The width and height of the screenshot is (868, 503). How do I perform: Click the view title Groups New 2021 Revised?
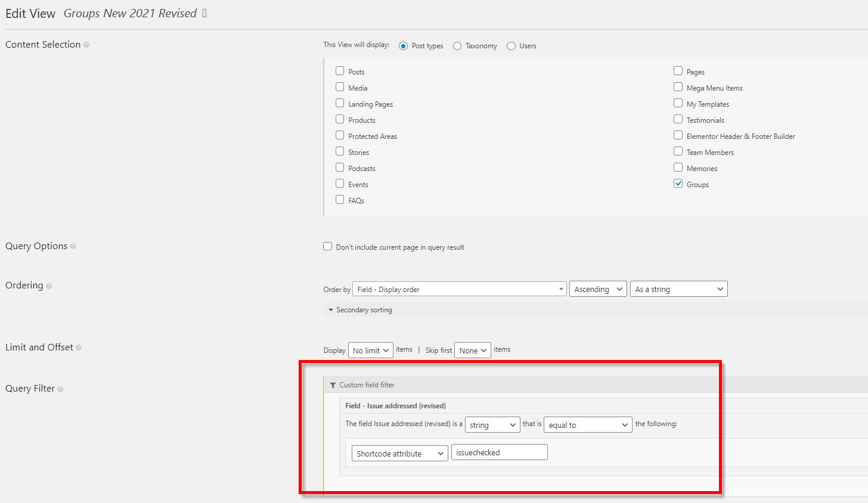[x=130, y=13]
